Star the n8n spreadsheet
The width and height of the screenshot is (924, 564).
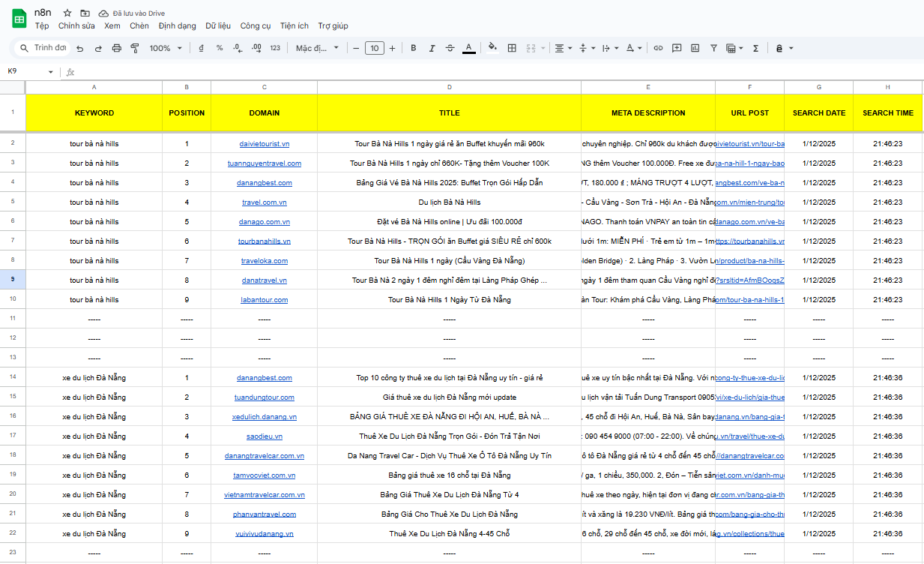[67, 13]
